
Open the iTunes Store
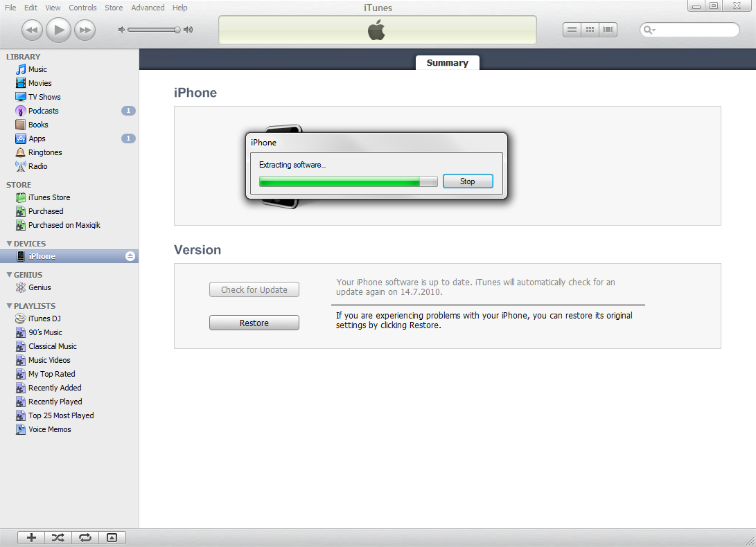(49, 197)
